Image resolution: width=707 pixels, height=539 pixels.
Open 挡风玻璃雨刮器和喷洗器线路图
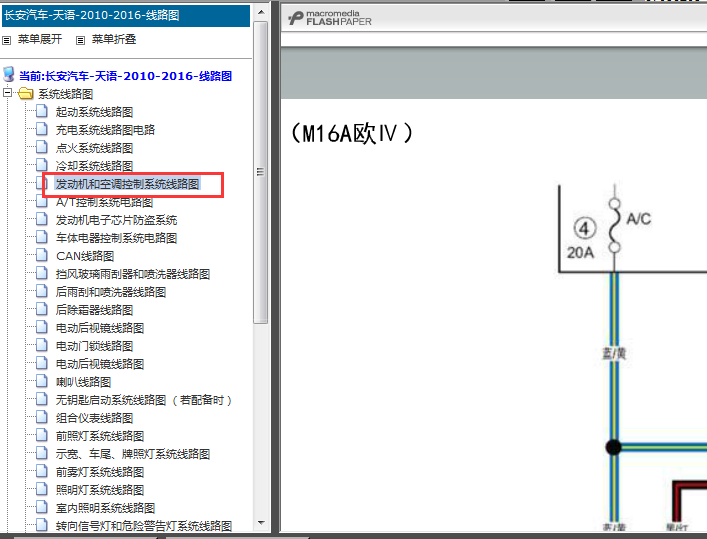click(x=133, y=274)
